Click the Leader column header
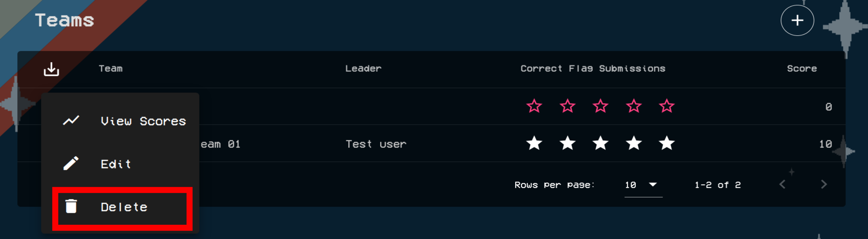The image size is (868, 239). click(363, 69)
